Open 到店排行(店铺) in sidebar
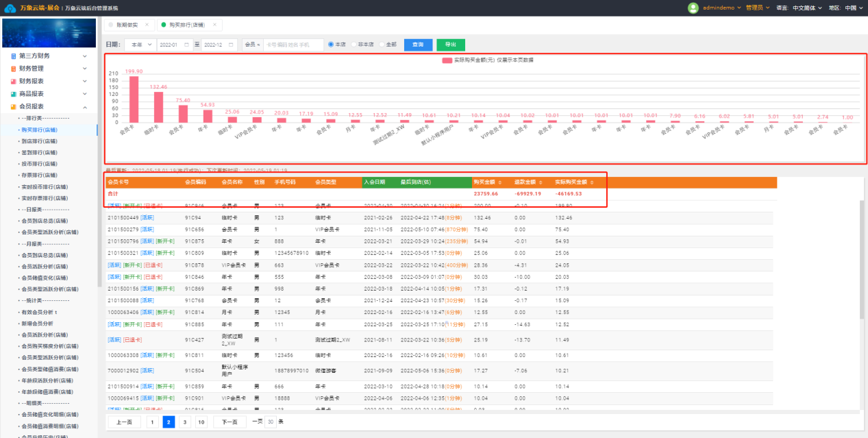 click(39, 141)
